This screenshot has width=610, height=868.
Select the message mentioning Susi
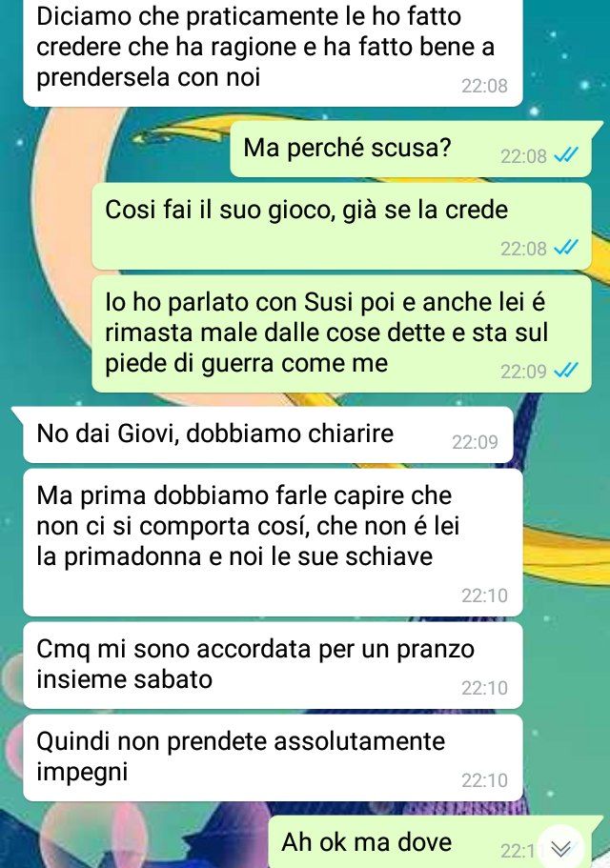pos(341,333)
